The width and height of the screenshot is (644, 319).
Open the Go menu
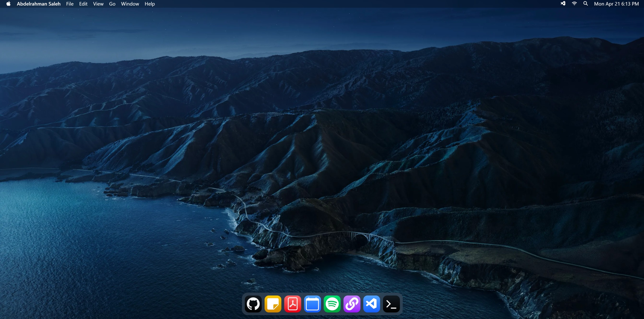tap(112, 4)
